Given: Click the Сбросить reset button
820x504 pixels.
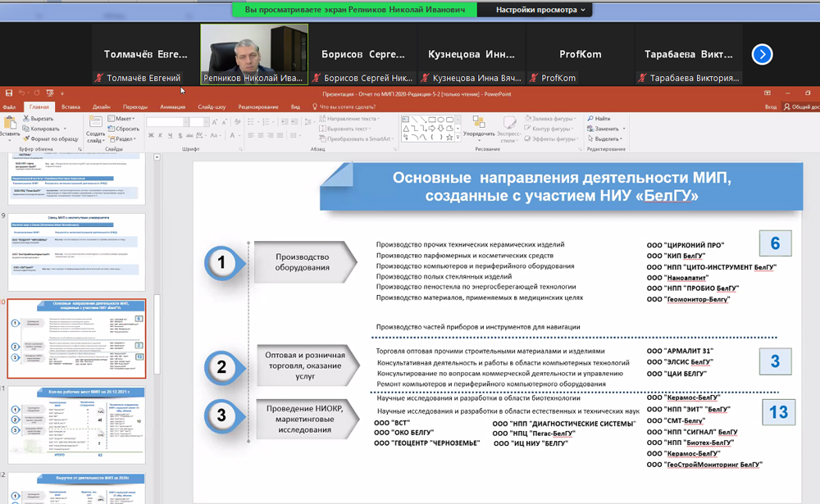Looking at the screenshot, I should [125, 129].
